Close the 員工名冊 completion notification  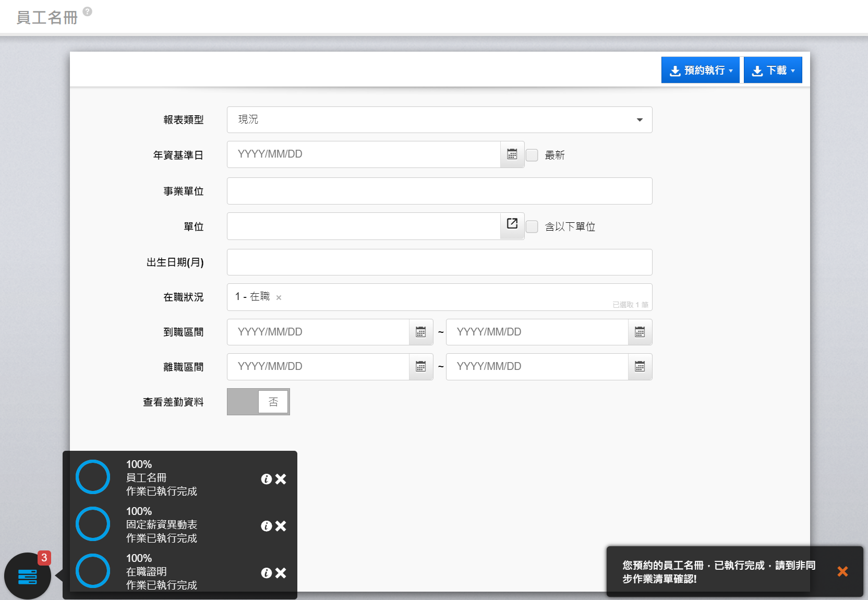(842, 571)
